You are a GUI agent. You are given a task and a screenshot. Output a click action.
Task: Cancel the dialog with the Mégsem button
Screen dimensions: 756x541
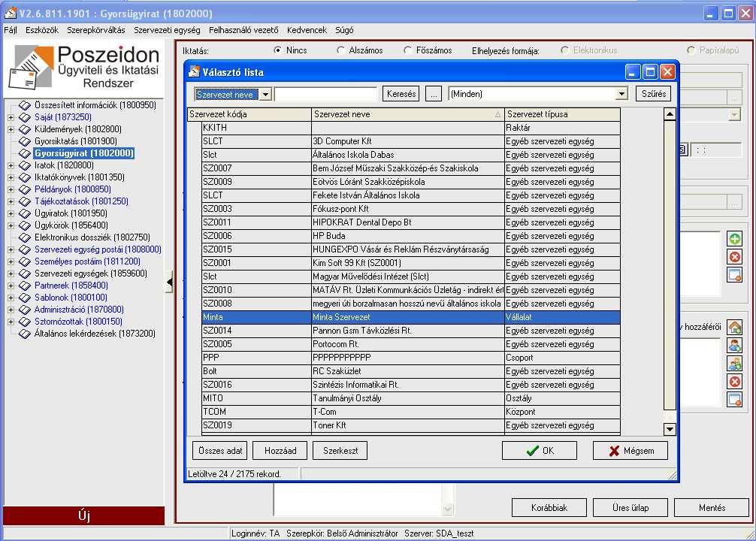point(631,451)
